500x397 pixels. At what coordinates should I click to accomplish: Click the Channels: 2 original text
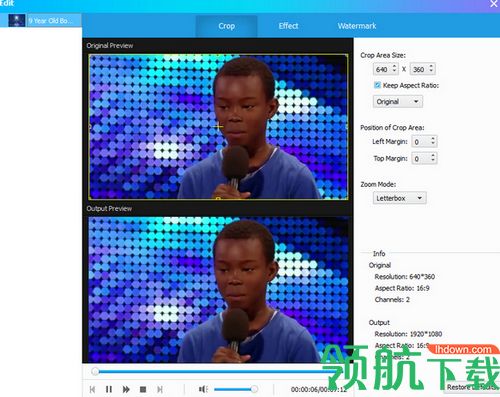pyautogui.click(x=392, y=299)
